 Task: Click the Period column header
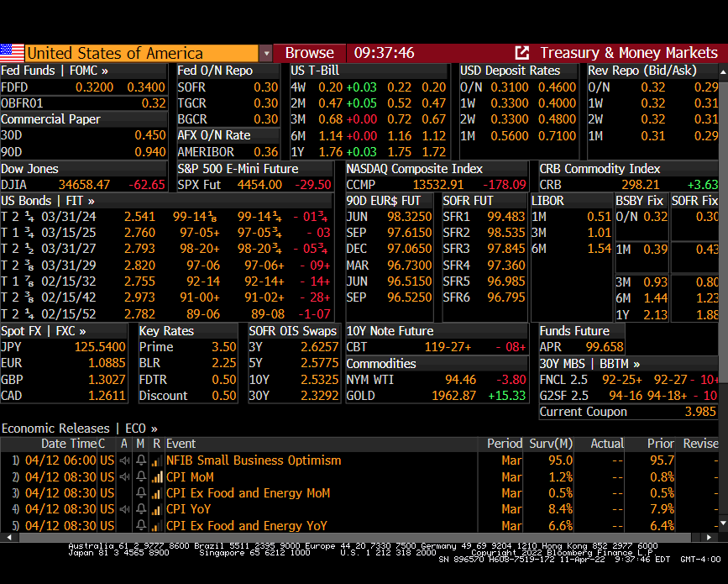(504, 444)
